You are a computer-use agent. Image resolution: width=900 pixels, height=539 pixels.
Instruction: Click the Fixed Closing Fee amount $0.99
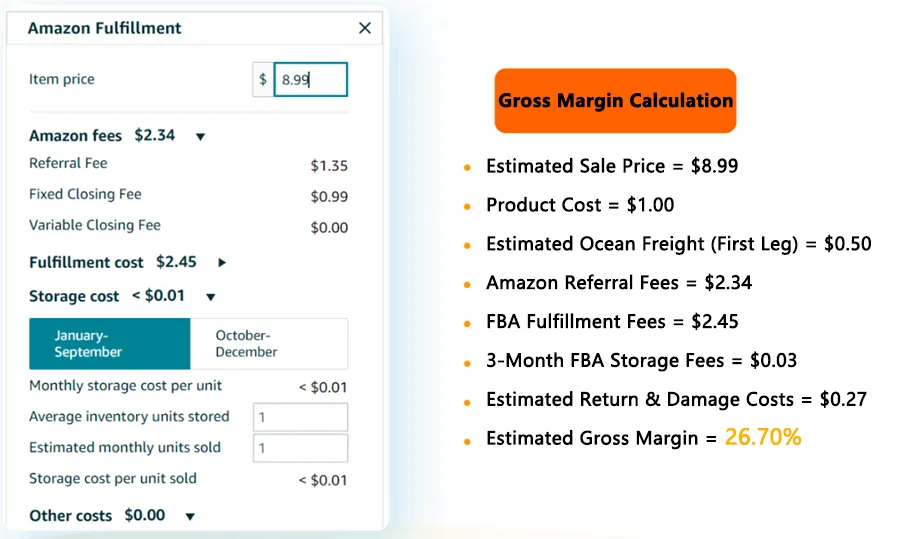329,197
